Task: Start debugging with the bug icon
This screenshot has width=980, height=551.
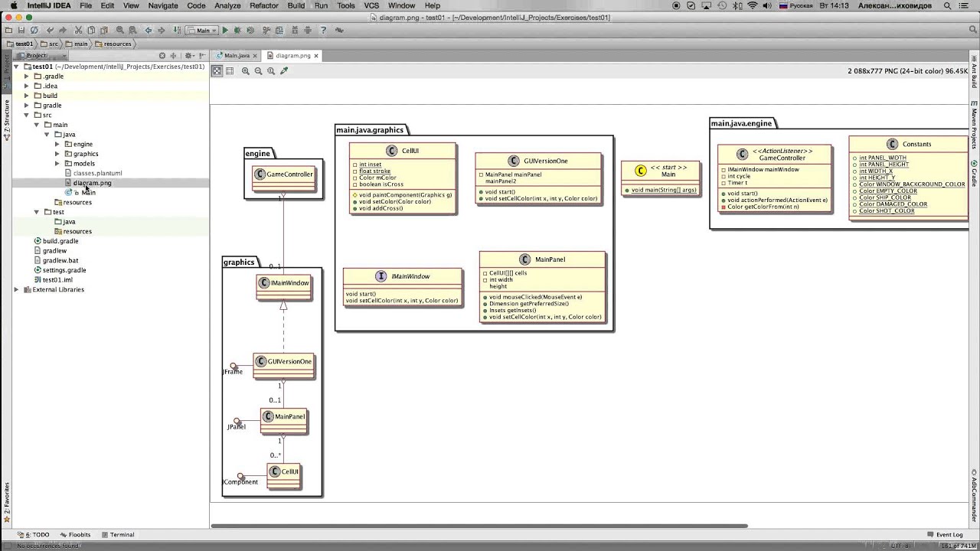Action: click(237, 31)
